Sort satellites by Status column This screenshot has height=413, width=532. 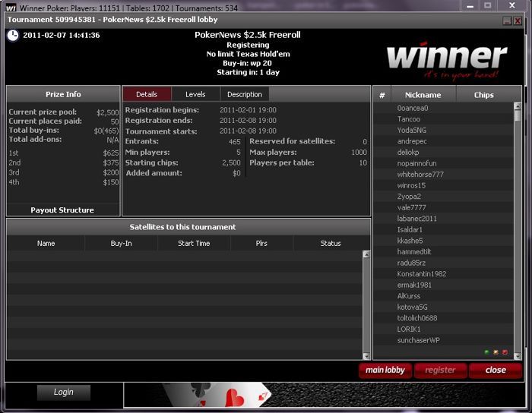pos(331,243)
